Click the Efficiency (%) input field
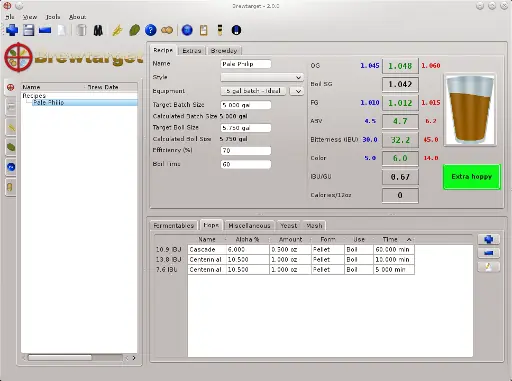This screenshot has height=381, width=512. coord(246,151)
